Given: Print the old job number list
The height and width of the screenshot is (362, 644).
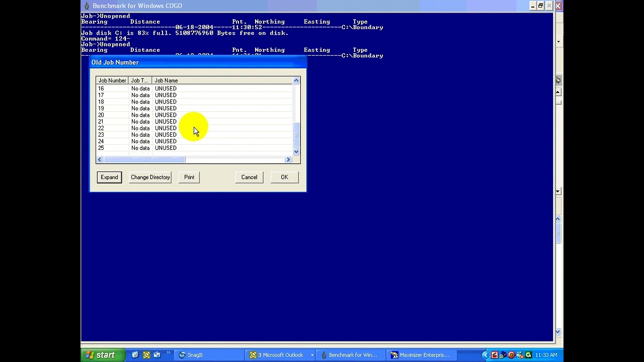Looking at the screenshot, I should pos(189,177).
